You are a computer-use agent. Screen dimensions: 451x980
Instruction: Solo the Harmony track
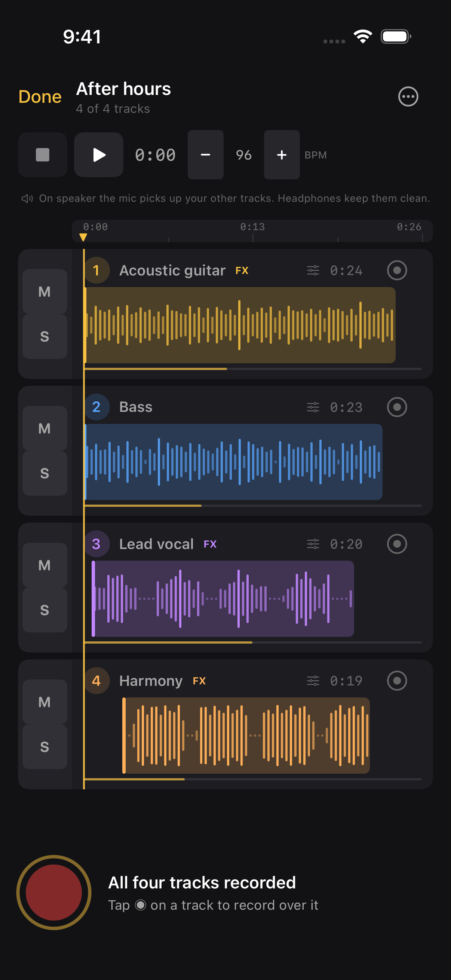[45, 747]
